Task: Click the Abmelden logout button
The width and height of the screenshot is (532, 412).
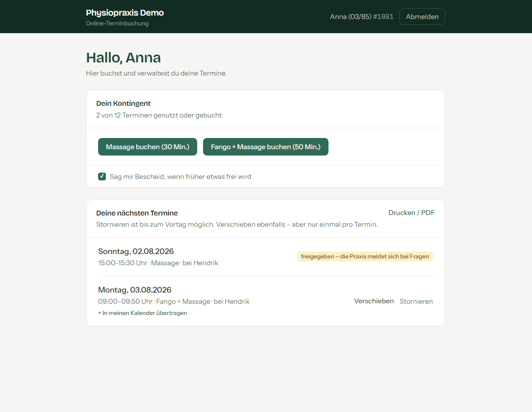Action: click(422, 17)
